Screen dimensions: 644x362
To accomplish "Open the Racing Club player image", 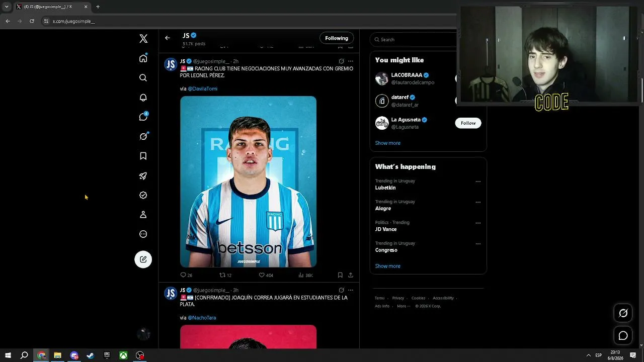I will pyautogui.click(x=249, y=182).
